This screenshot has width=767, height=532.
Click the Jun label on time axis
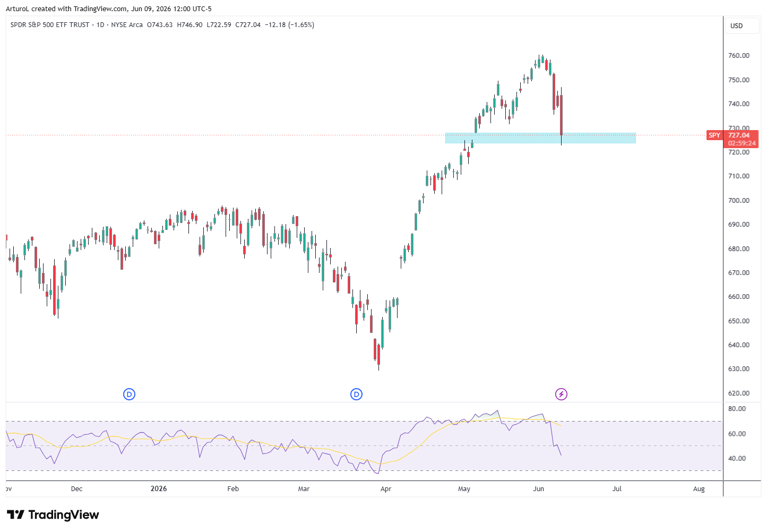pos(539,489)
